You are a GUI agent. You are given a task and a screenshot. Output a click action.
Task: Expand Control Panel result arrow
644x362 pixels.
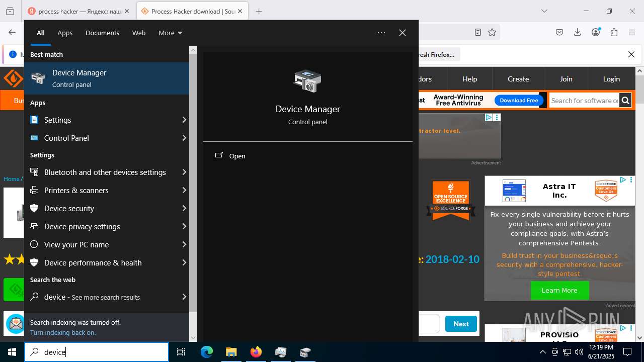point(184,138)
